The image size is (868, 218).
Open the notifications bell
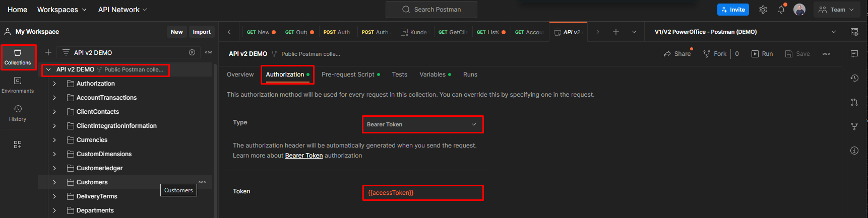[781, 10]
